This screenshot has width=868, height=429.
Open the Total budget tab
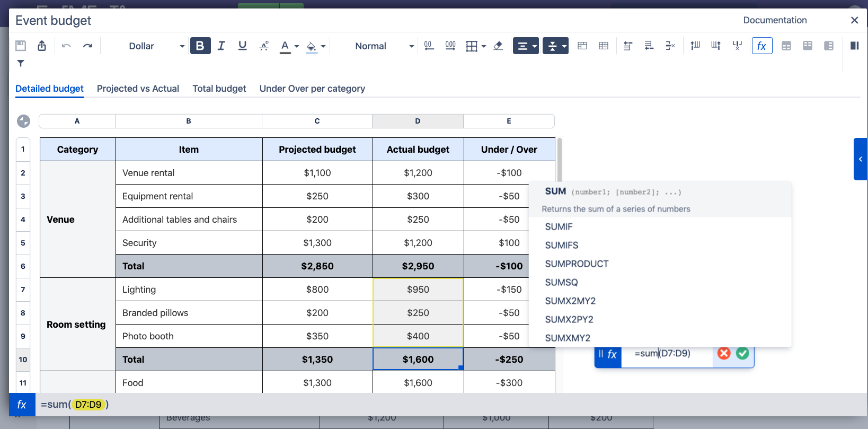219,89
